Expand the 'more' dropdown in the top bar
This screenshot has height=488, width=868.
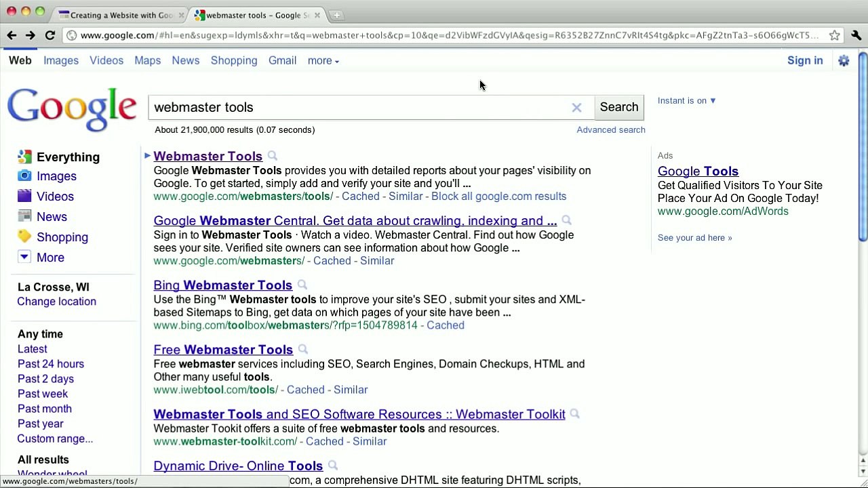tap(323, 61)
